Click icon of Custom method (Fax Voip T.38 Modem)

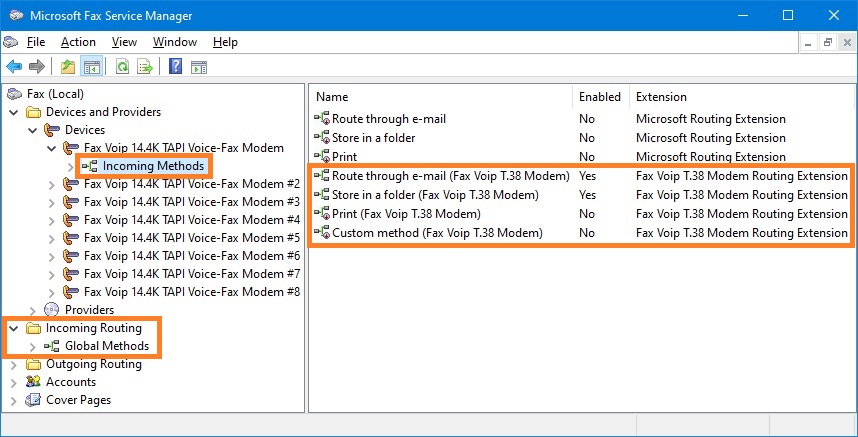click(x=322, y=234)
